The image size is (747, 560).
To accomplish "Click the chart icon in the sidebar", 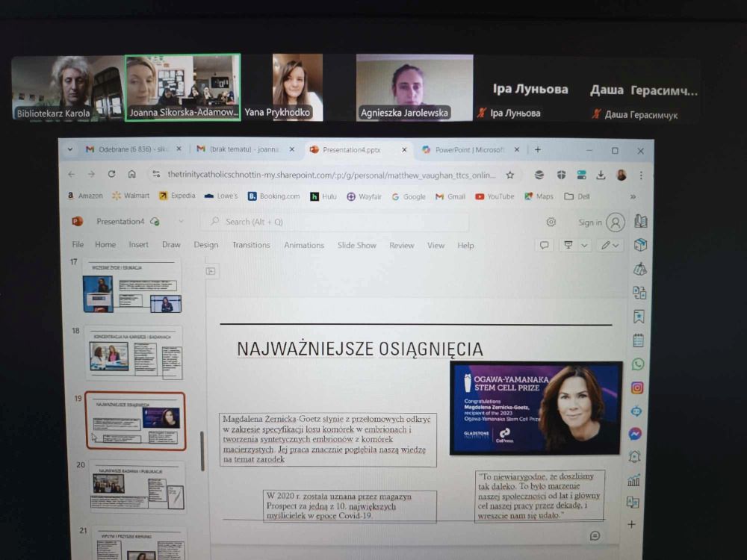I will click(x=633, y=480).
